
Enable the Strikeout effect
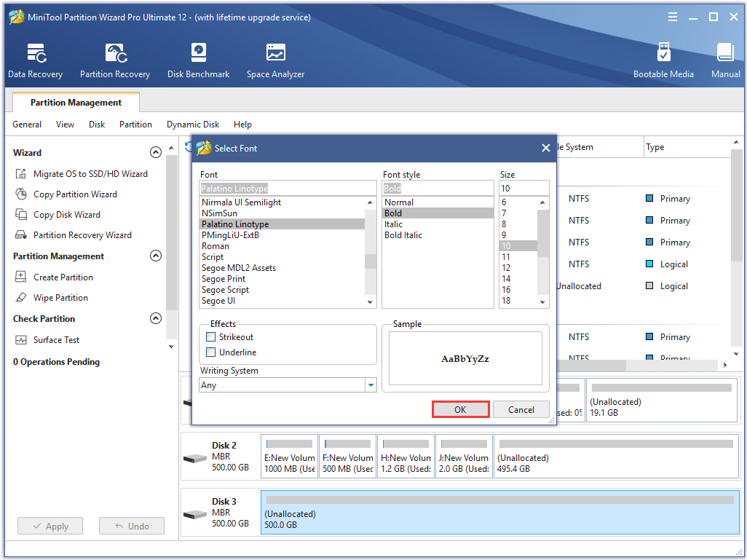(x=209, y=336)
